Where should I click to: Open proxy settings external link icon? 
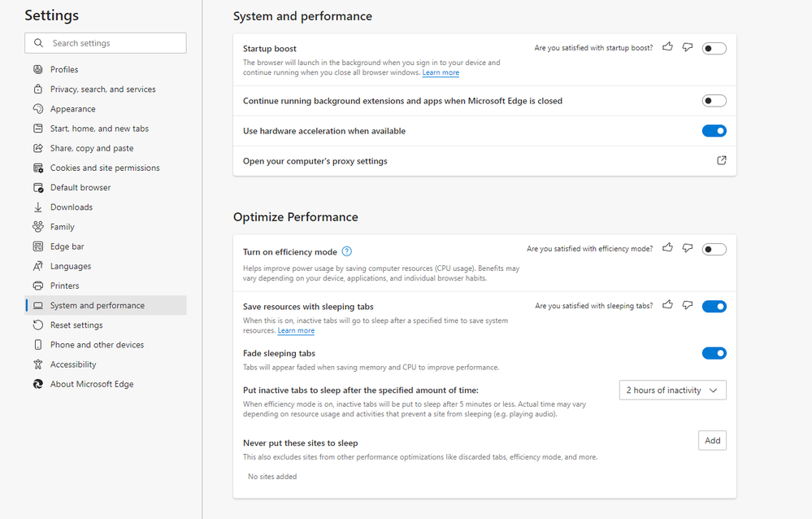point(721,161)
